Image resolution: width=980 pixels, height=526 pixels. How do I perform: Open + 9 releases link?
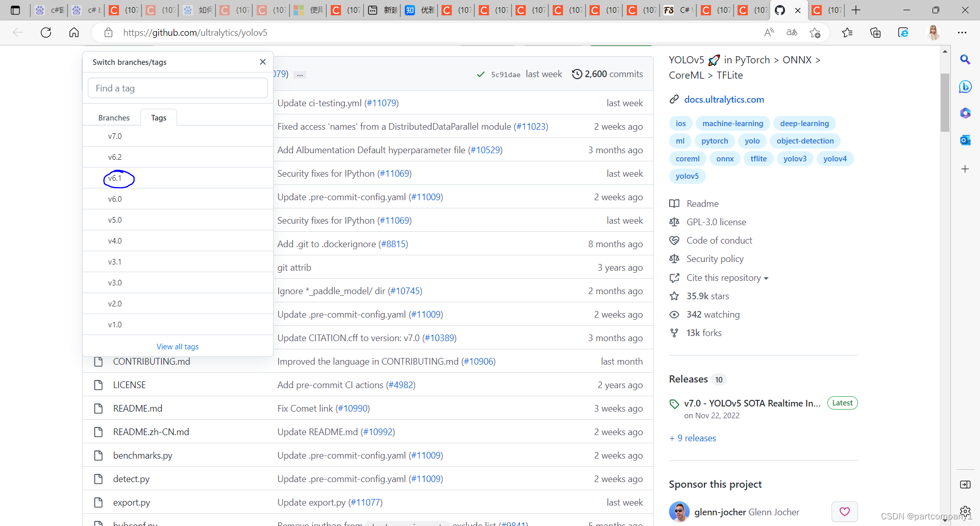[x=693, y=438]
